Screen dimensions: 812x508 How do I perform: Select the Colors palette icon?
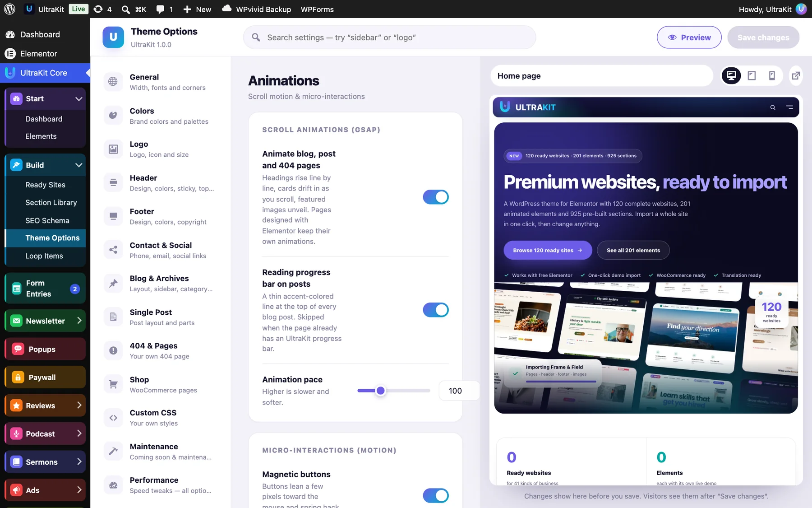113,115
